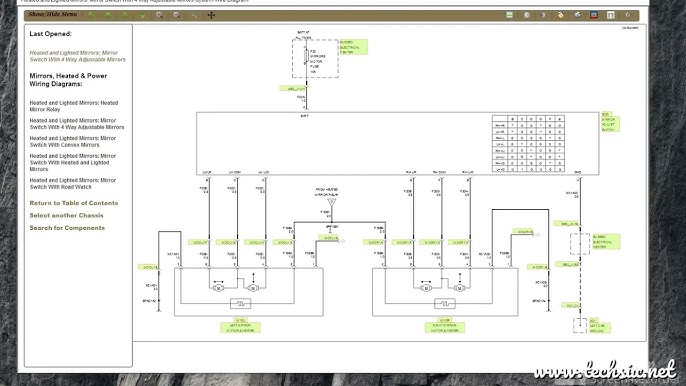686x386 pixels.
Task: Click the Left Mirror Motor & Heater label
Action: [240, 328]
